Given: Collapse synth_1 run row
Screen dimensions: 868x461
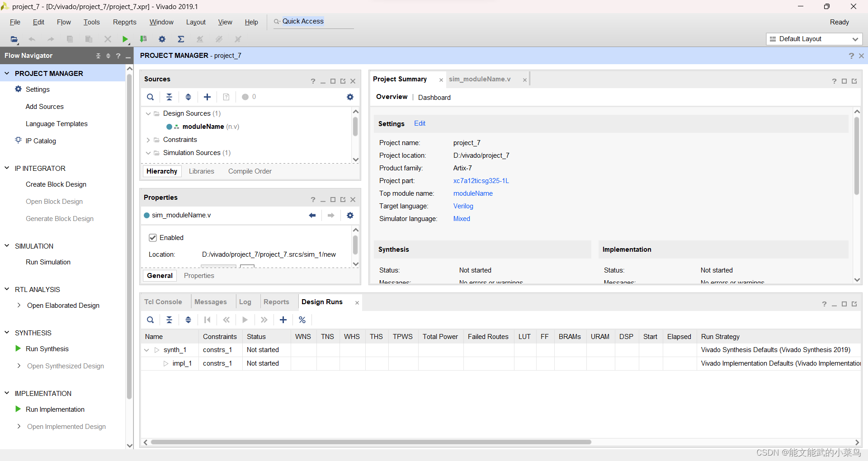Looking at the screenshot, I should click(x=146, y=350).
